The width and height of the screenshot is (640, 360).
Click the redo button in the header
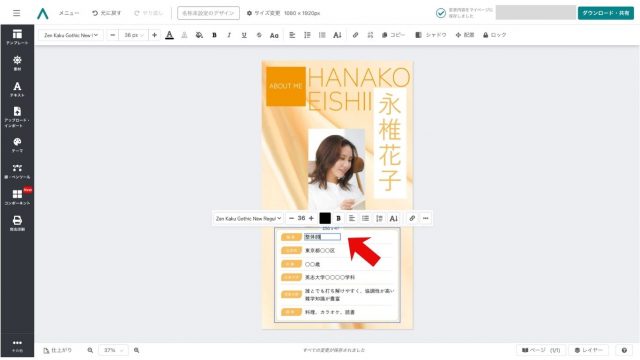pyautogui.click(x=149, y=13)
